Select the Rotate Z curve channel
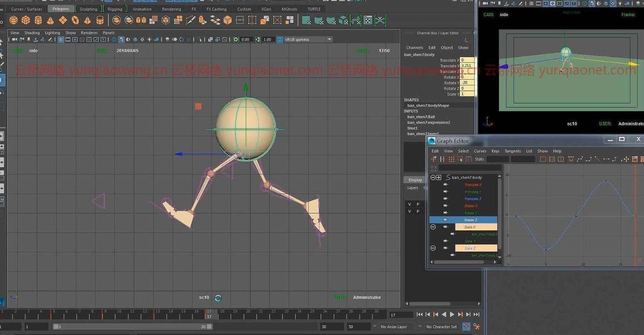 470,220
